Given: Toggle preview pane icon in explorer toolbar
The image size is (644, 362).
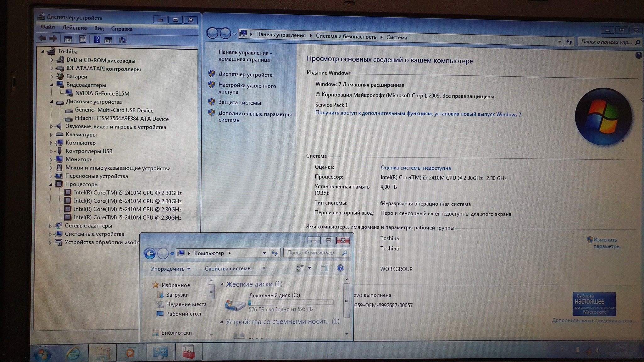Looking at the screenshot, I should pos(324,268).
